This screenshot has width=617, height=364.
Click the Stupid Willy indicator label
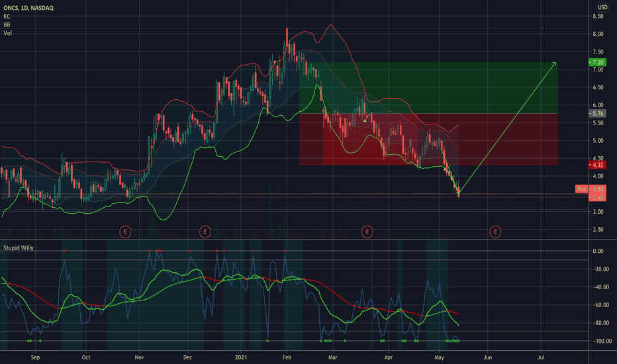click(19, 248)
